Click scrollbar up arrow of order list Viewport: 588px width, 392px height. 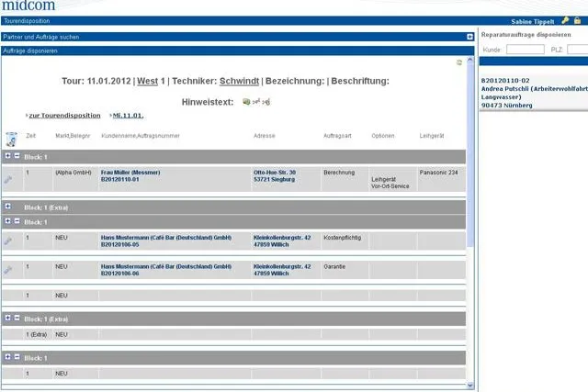(470, 60)
